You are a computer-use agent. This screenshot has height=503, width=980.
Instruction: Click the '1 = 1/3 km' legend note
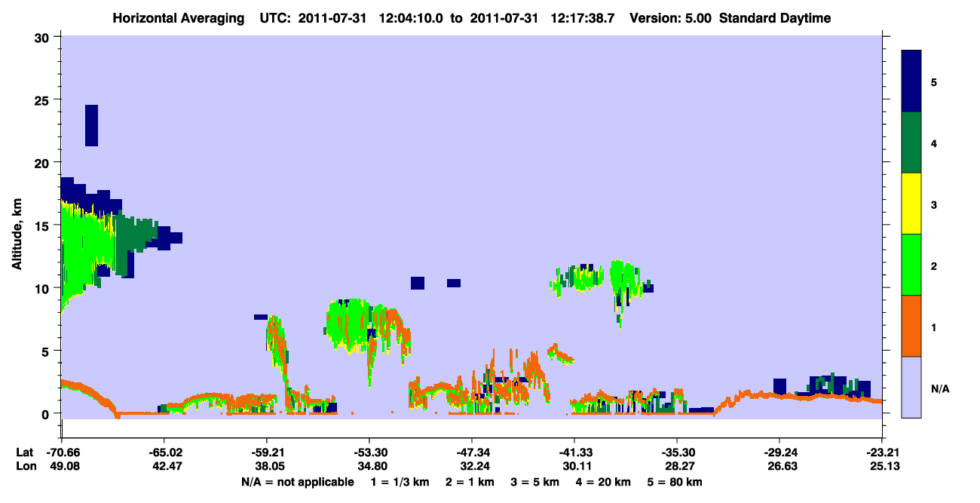[x=399, y=482]
